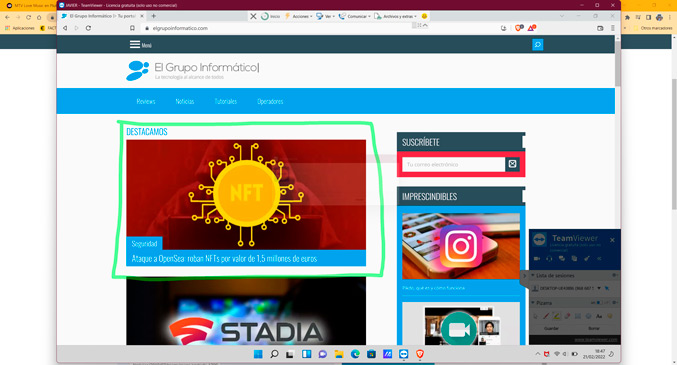Open Microsoft Edge from the remote taskbar
This screenshot has width=677, height=365.
[x=355, y=354]
